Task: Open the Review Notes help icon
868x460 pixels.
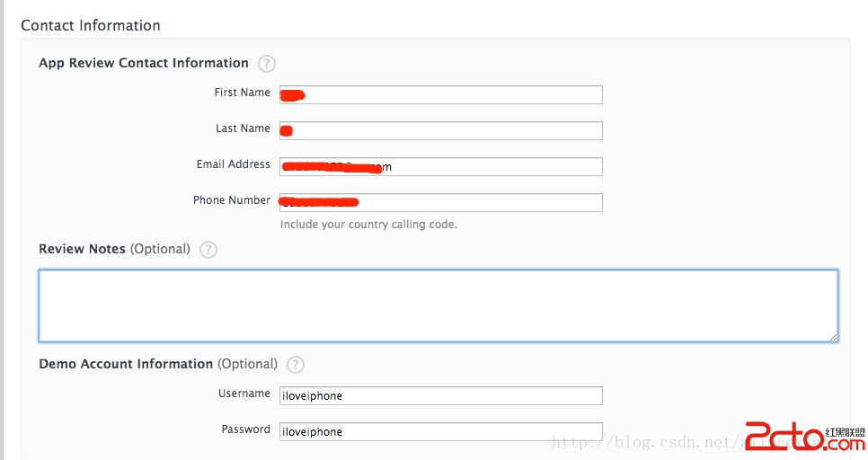Action: [208, 250]
